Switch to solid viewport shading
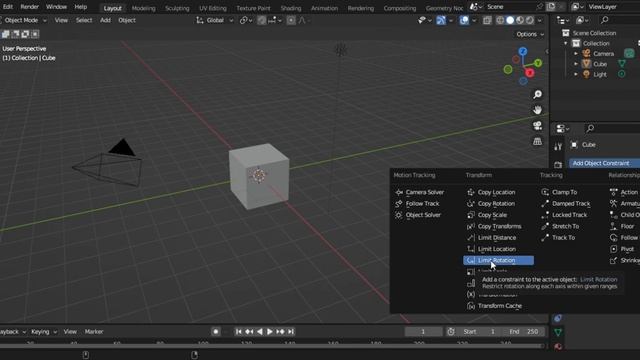Image resolution: width=640 pixels, height=360 pixels. point(510,20)
